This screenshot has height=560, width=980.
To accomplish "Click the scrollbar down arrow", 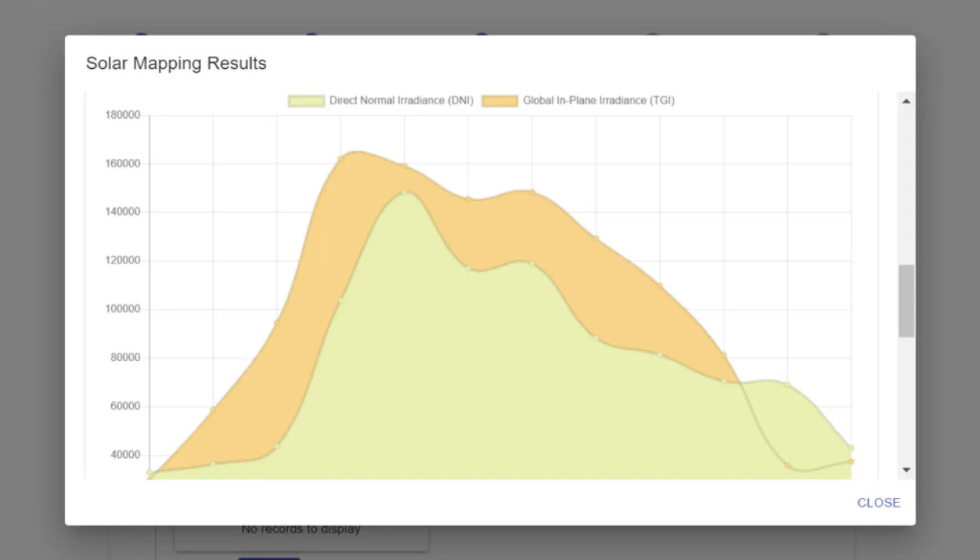I will point(906,470).
